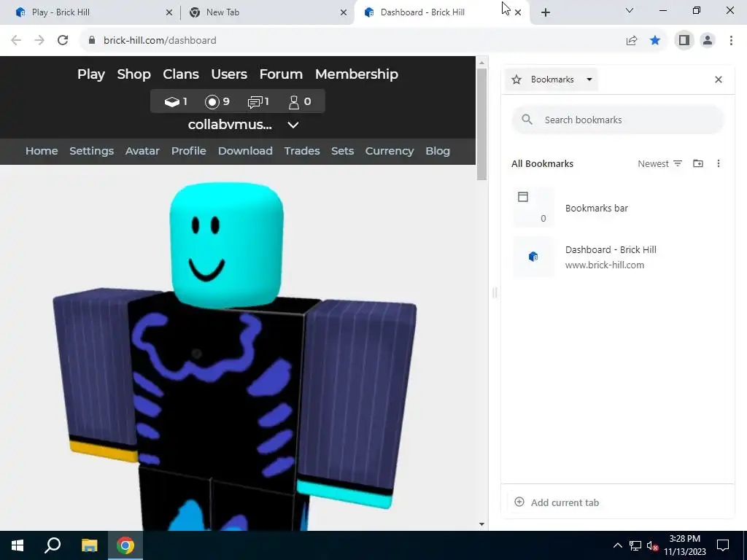Reload the Brick Hill dashboard page
The image size is (747, 560).
[63, 40]
